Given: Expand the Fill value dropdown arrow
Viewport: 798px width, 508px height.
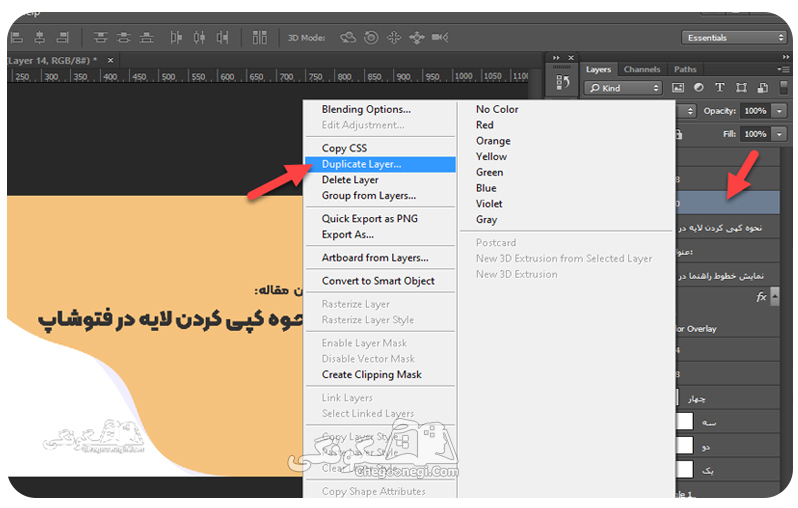Looking at the screenshot, I should (779, 134).
